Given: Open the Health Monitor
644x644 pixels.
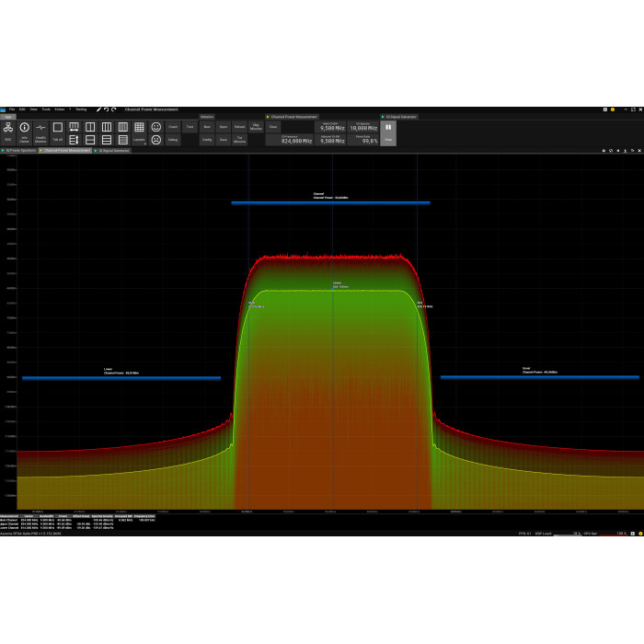Looking at the screenshot, I should coord(40,130).
